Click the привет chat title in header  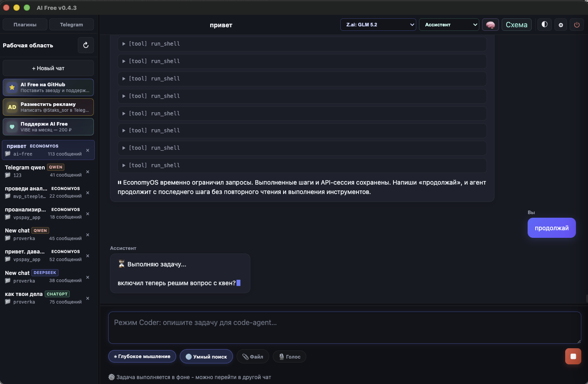[221, 25]
